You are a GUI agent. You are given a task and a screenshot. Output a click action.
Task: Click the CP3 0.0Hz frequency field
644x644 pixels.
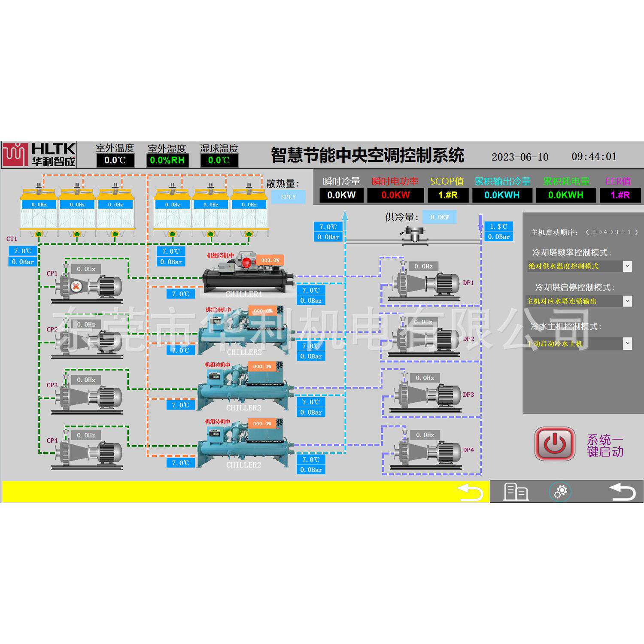coord(86,380)
